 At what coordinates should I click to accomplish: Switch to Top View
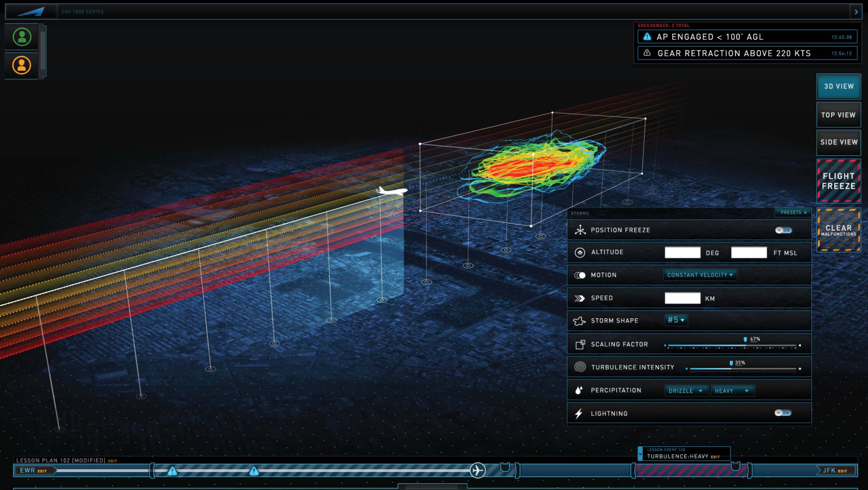tap(838, 115)
